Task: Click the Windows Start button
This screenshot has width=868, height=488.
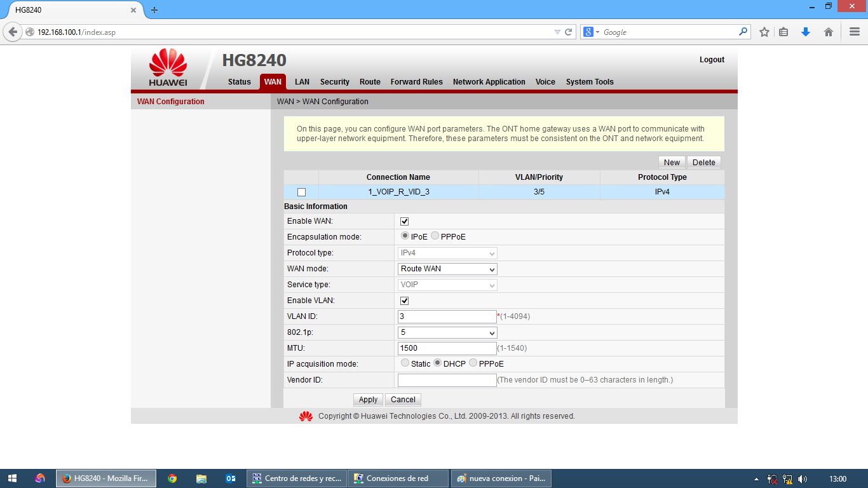Action: (12, 478)
